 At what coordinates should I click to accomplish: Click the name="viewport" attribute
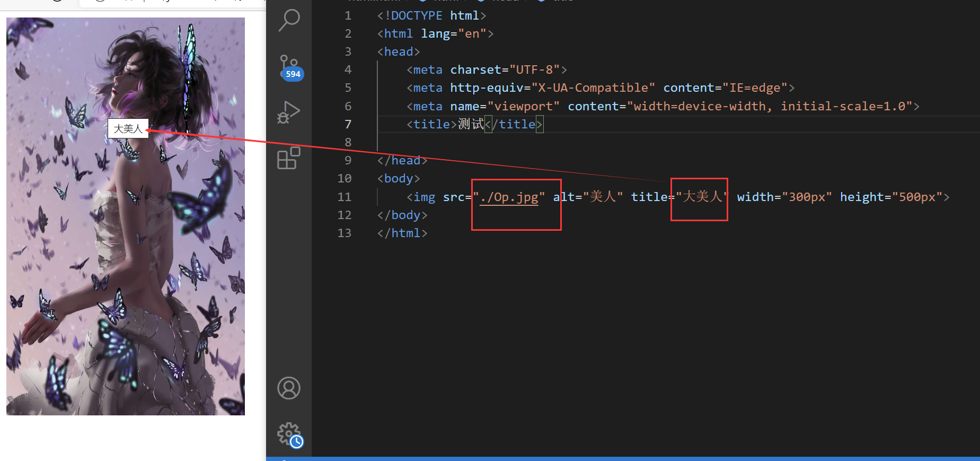click(x=505, y=106)
